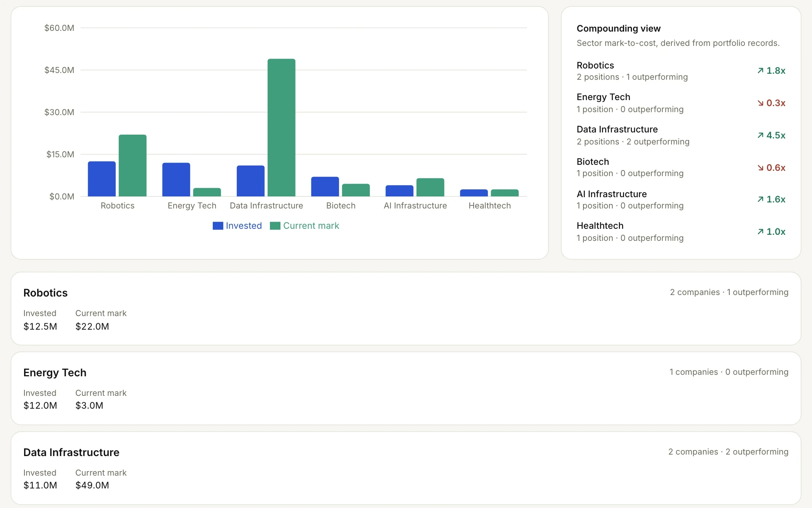Image resolution: width=812 pixels, height=508 pixels.
Task: Open the Robotics sector card heading
Action: coord(45,293)
